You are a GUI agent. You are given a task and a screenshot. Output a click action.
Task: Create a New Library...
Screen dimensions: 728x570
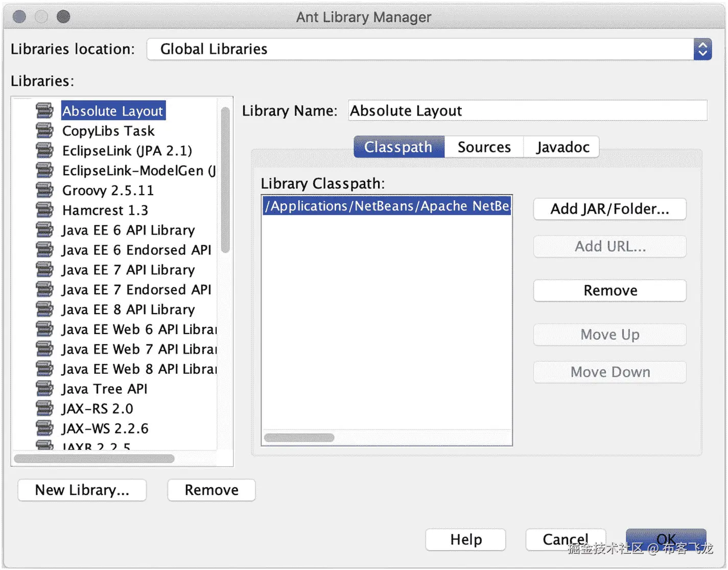click(x=82, y=490)
